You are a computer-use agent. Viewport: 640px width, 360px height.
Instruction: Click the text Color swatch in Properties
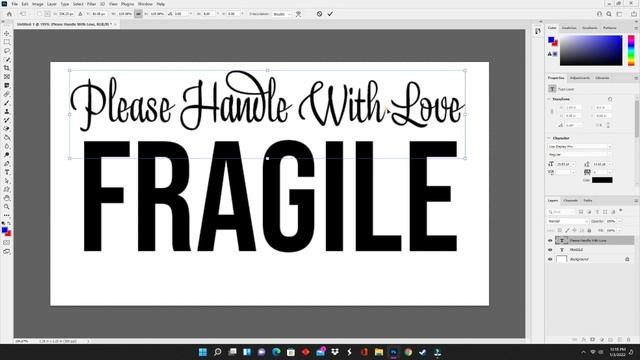tap(602, 180)
